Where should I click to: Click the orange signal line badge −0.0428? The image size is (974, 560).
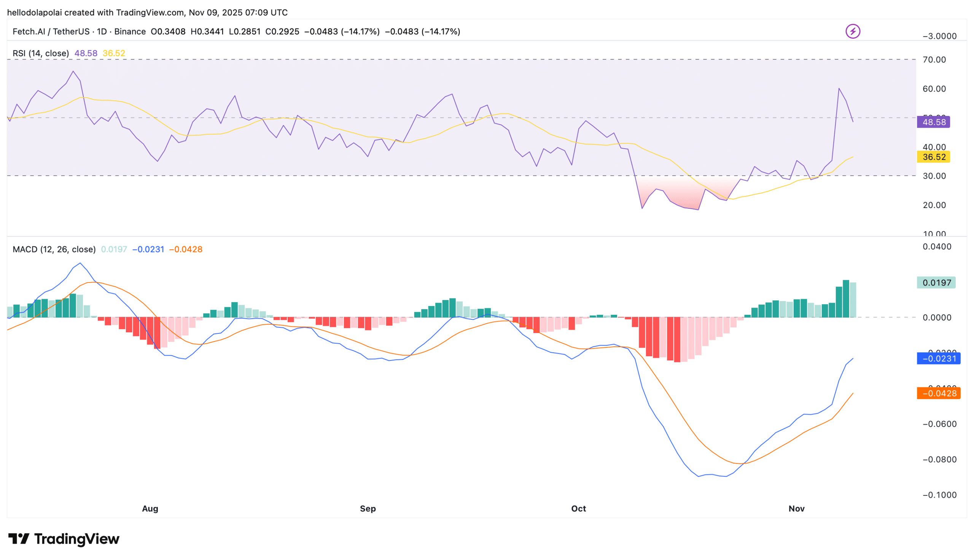click(x=938, y=393)
